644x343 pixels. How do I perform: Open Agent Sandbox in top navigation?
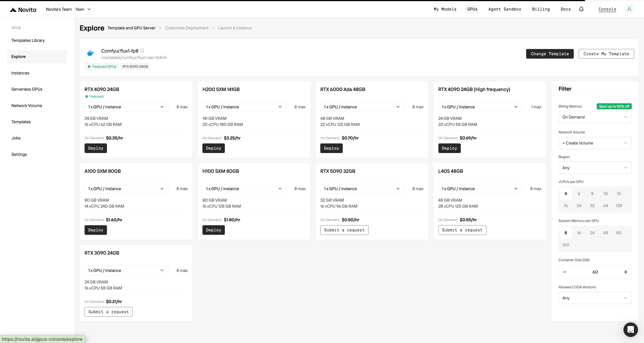(505, 9)
